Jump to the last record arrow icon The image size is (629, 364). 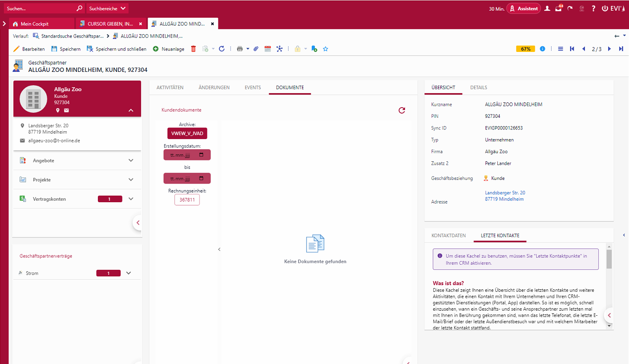[x=621, y=49]
